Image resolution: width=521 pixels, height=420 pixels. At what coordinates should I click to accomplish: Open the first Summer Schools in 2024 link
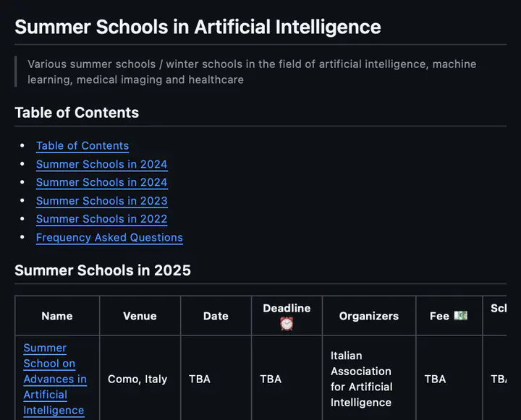(102, 164)
